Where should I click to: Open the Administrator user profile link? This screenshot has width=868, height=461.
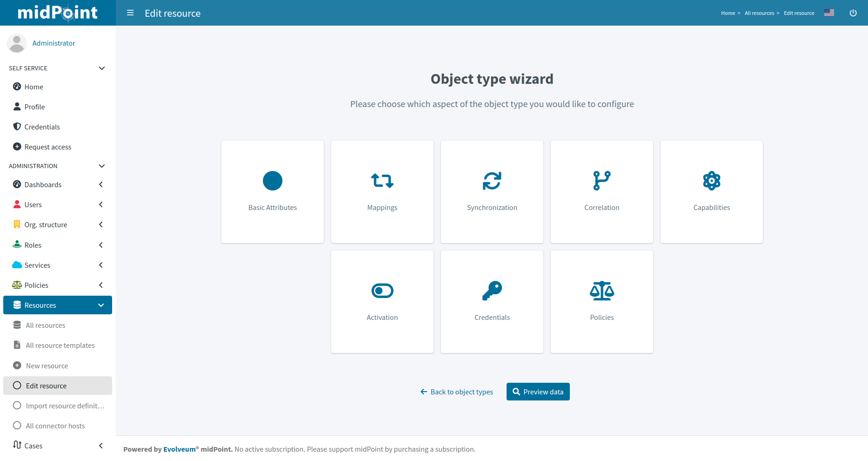53,43
